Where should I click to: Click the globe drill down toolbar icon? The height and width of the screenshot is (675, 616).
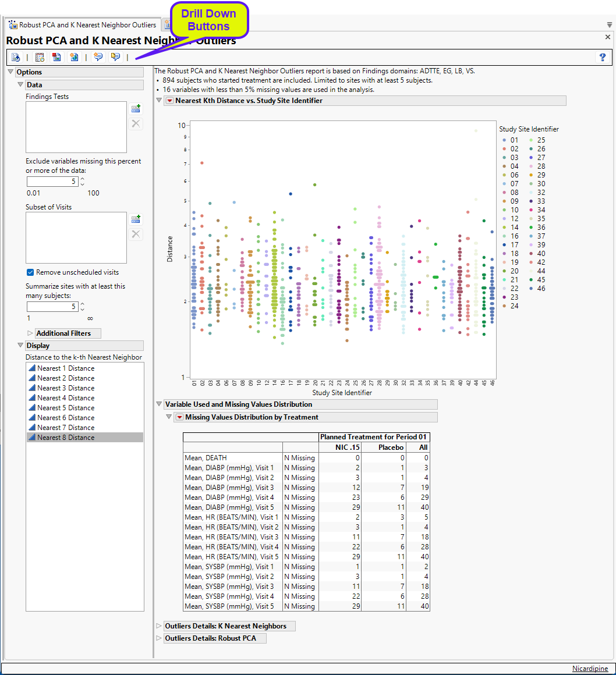(74, 57)
